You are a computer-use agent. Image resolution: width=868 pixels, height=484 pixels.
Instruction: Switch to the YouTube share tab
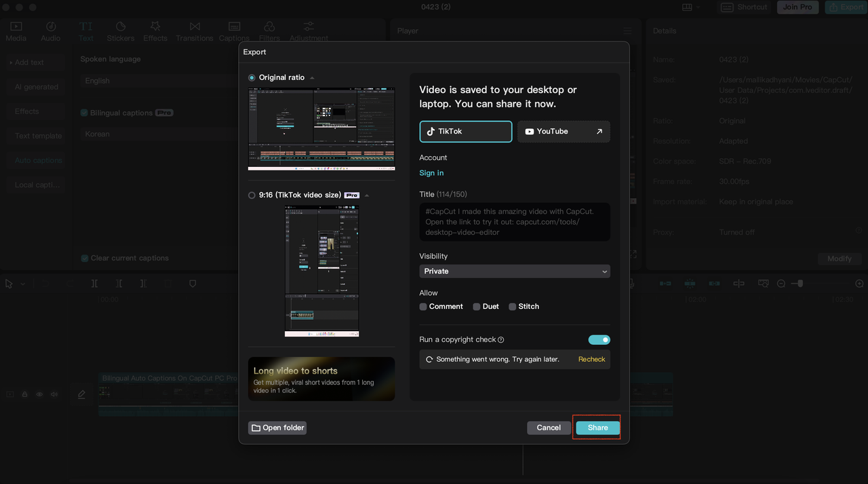point(564,132)
